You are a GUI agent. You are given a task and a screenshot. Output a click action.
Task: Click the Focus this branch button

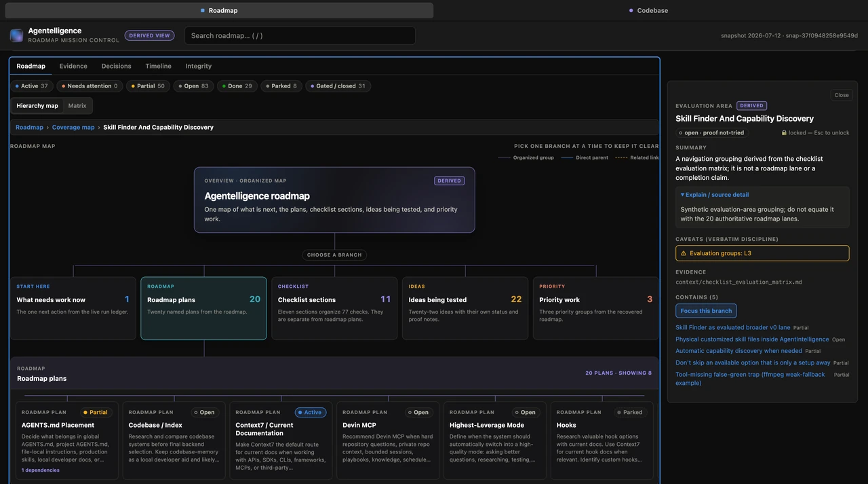706,311
